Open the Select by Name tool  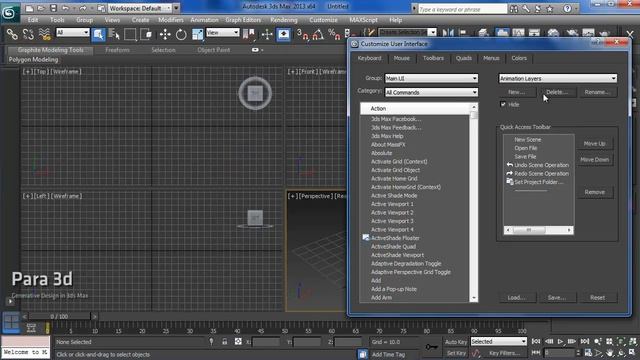coord(114,34)
